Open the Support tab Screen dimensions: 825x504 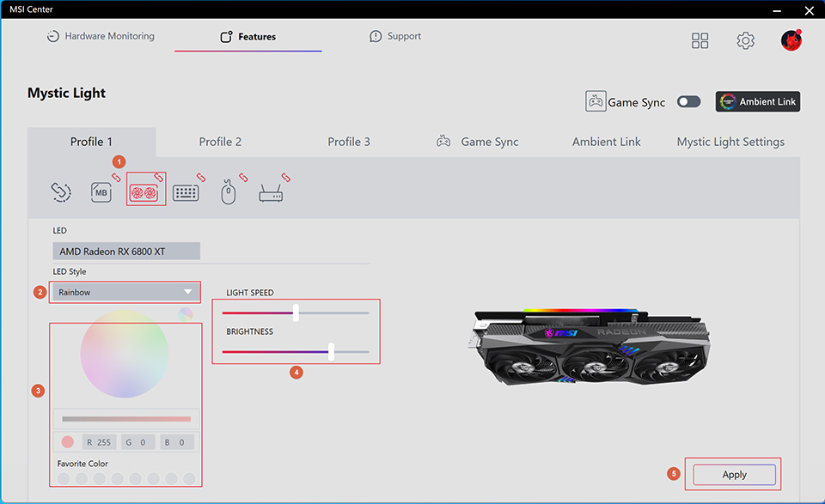[x=395, y=36]
